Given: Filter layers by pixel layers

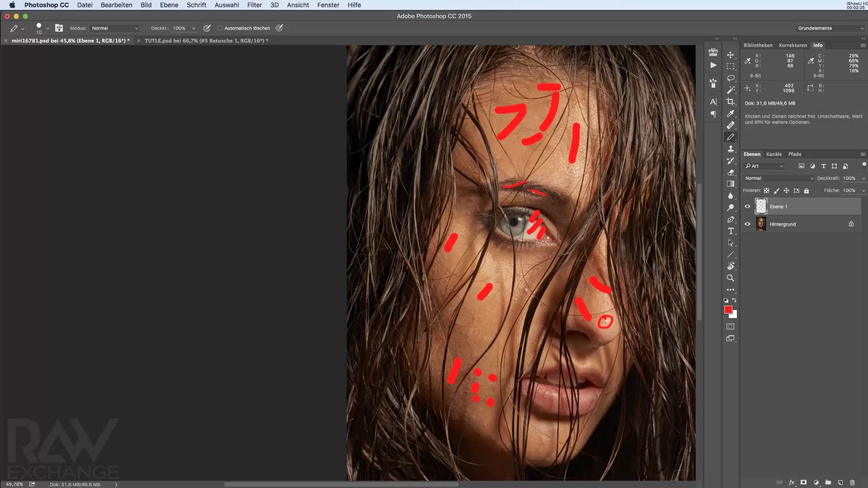Looking at the screenshot, I should (x=802, y=166).
